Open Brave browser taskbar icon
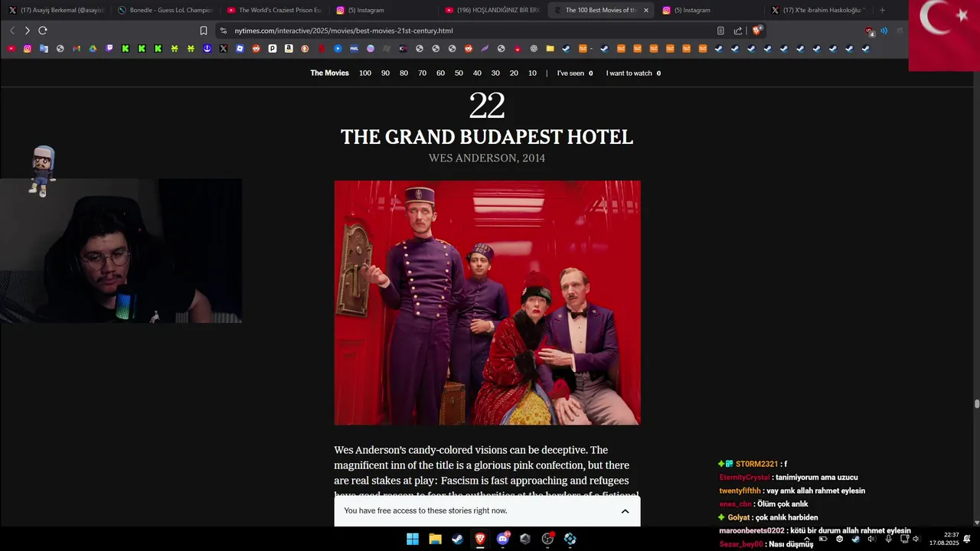The height and width of the screenshot is (551, 980). pos(480,539)
